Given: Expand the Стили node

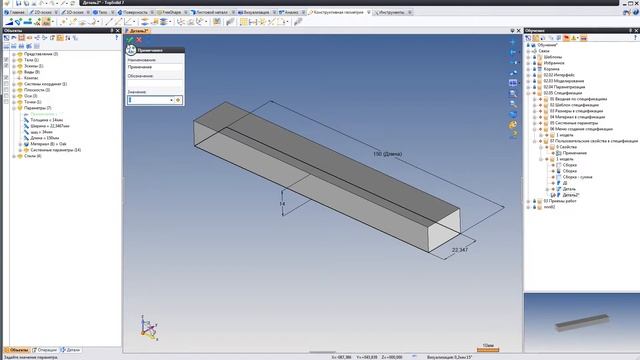Looking at the screenshot, I should tap(14, 156).
